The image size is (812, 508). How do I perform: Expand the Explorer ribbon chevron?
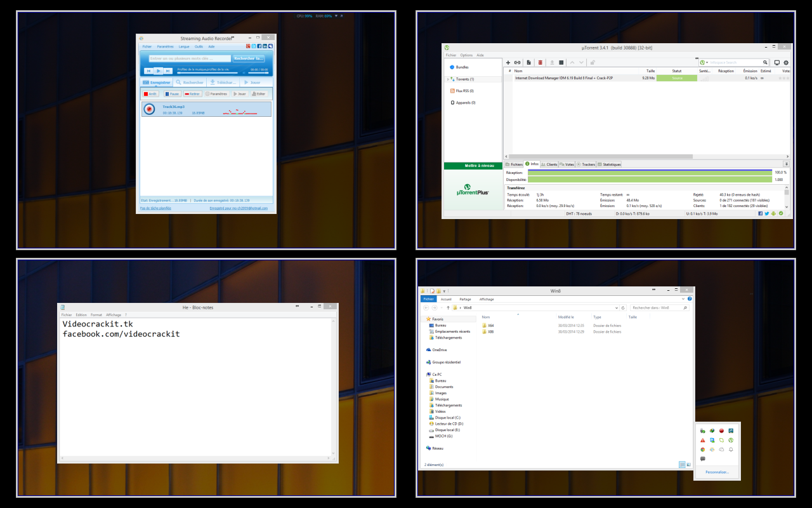(683, 298)
